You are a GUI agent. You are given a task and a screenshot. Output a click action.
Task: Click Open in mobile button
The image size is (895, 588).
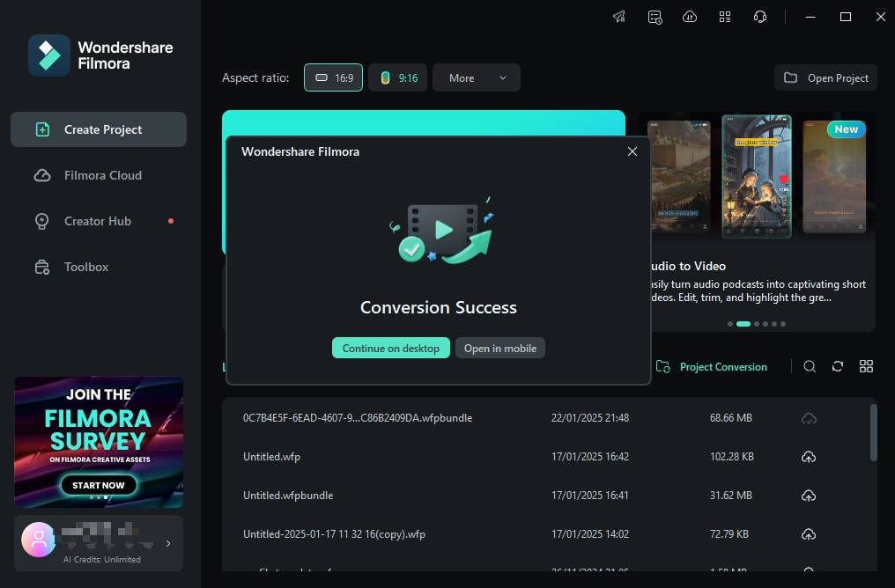(x=500, y=348)
